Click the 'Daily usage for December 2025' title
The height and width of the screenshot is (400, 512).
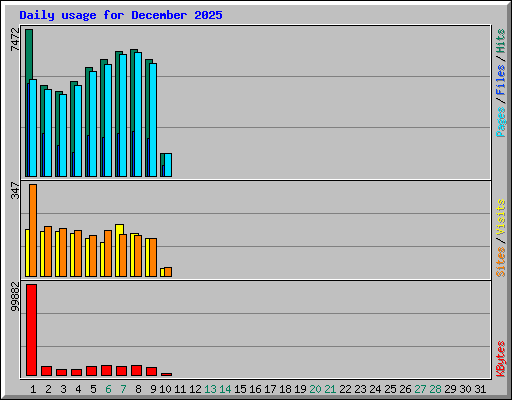point(121,15)
